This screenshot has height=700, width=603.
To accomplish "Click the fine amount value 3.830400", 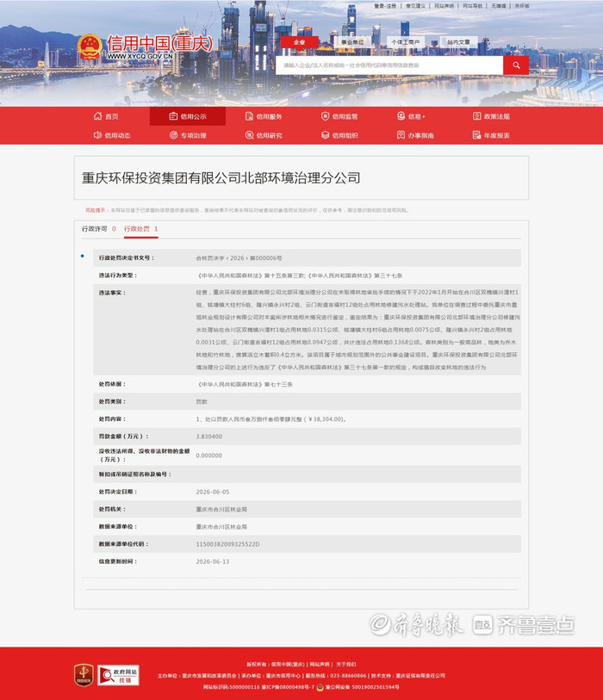I will tap(209, 437).
